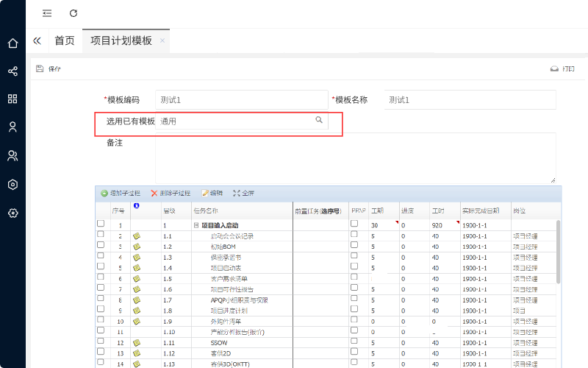Collapse tabs with double-chevron arrow

[37, 40]
